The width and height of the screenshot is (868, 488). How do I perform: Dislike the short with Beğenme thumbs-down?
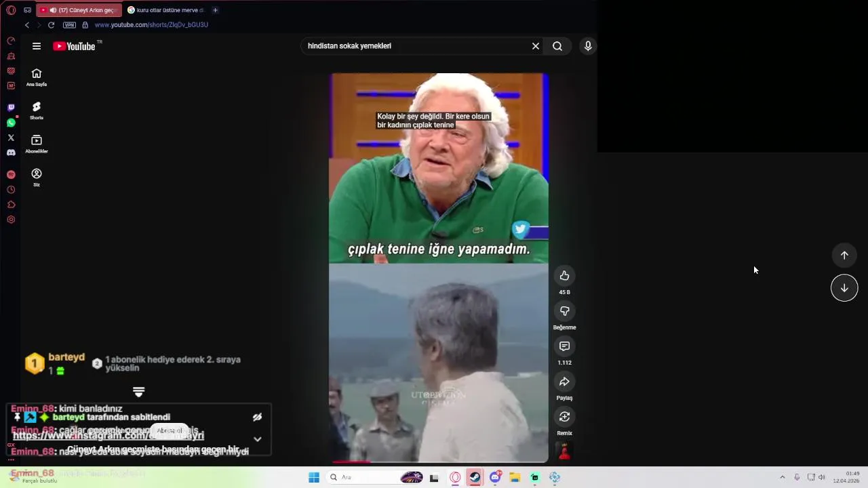point(564,311)
